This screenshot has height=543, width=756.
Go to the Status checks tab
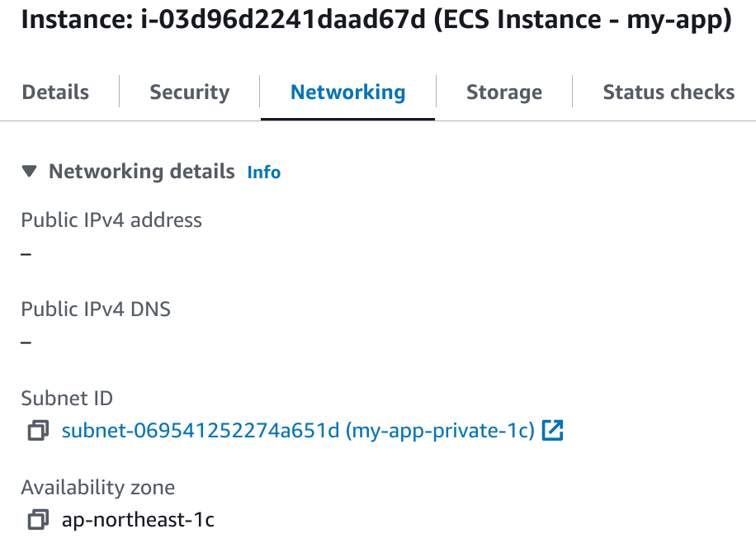669,92
